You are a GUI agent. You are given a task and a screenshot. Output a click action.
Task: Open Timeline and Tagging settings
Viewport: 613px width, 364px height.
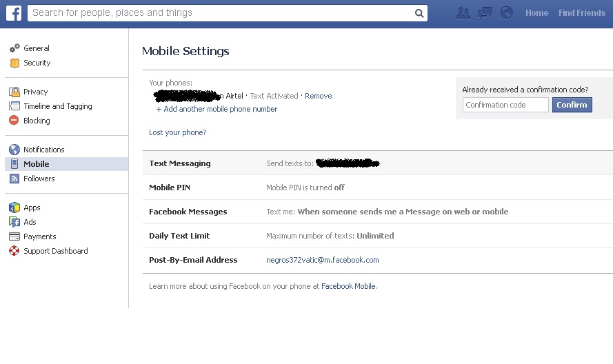[x=58, y=106]
